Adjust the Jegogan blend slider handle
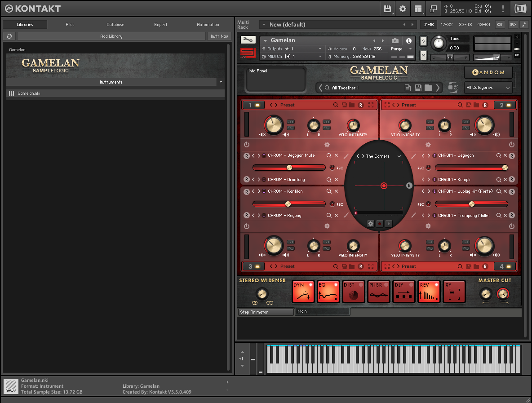 click(x=505, y=168)
